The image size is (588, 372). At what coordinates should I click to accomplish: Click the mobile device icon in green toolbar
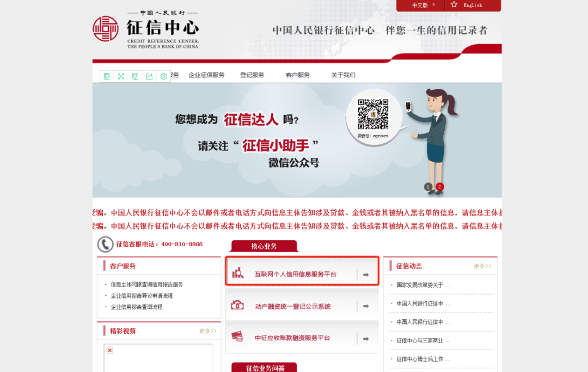tap(107, 76)
